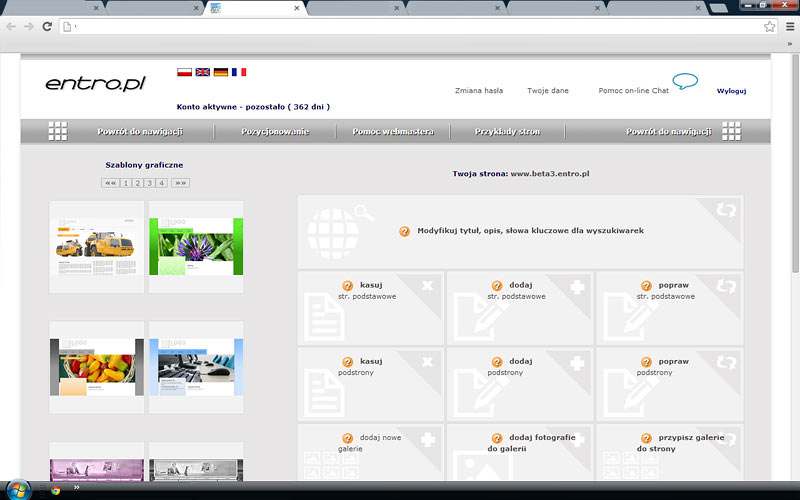Open 'Pomoc webmastera' in the navigation bar
This screenshot has height=500, width=800.
coord(393,132)
